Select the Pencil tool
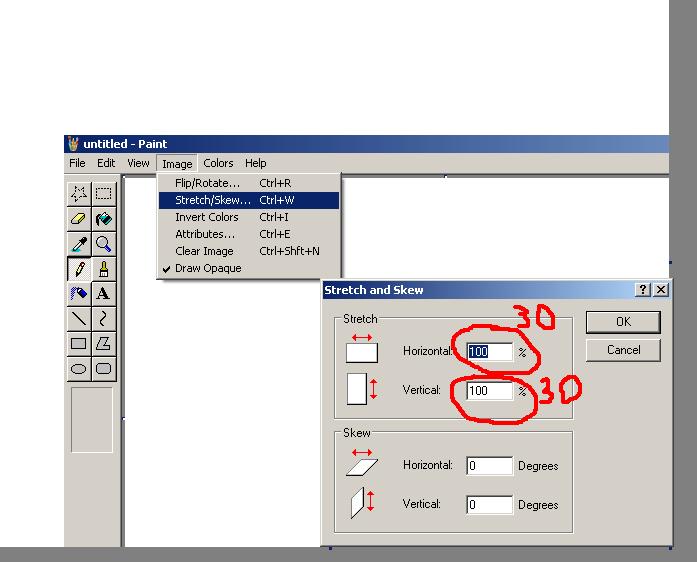 [x=79, y=269]
